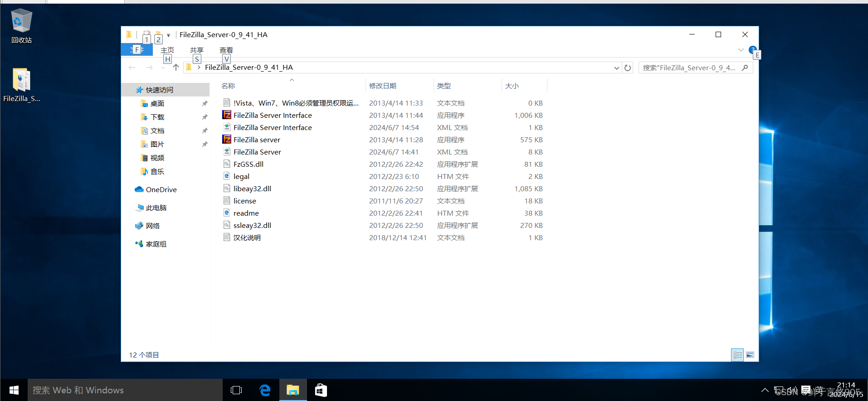Select the libeay32.dll file icon
Screen dimensions: 868x401
(227, 188)
